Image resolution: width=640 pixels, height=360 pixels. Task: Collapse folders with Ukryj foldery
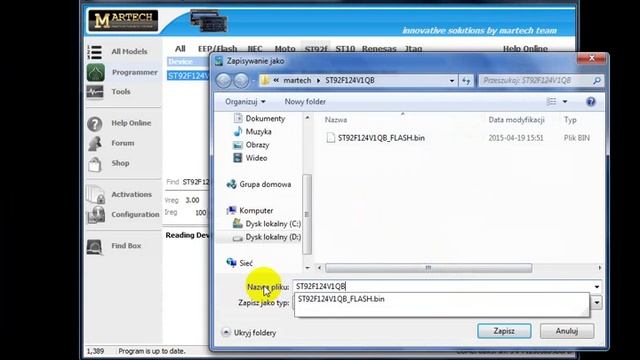[249, 333]
